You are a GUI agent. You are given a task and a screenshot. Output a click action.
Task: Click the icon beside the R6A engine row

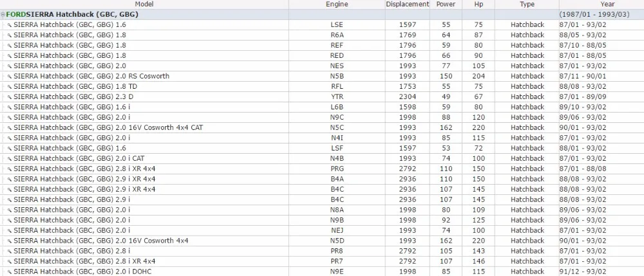click(10, 35)
